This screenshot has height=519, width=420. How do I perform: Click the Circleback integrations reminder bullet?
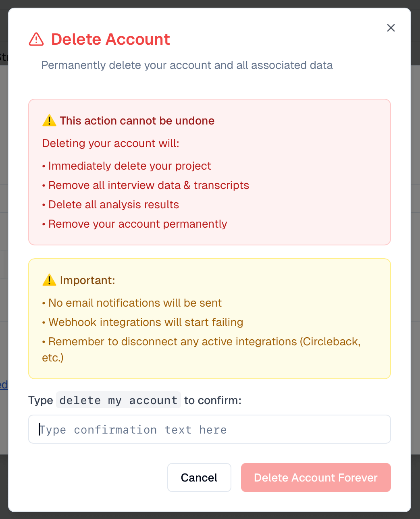coord(204,341)
